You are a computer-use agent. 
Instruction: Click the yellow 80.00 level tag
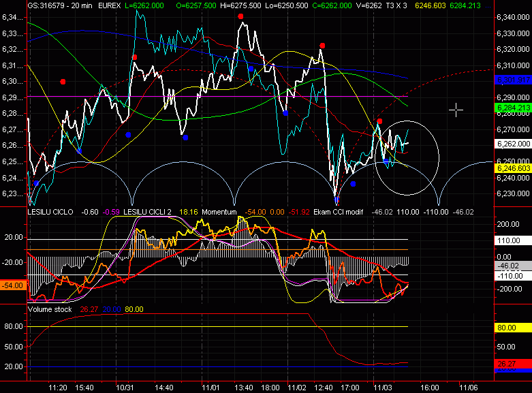point(511,328)
